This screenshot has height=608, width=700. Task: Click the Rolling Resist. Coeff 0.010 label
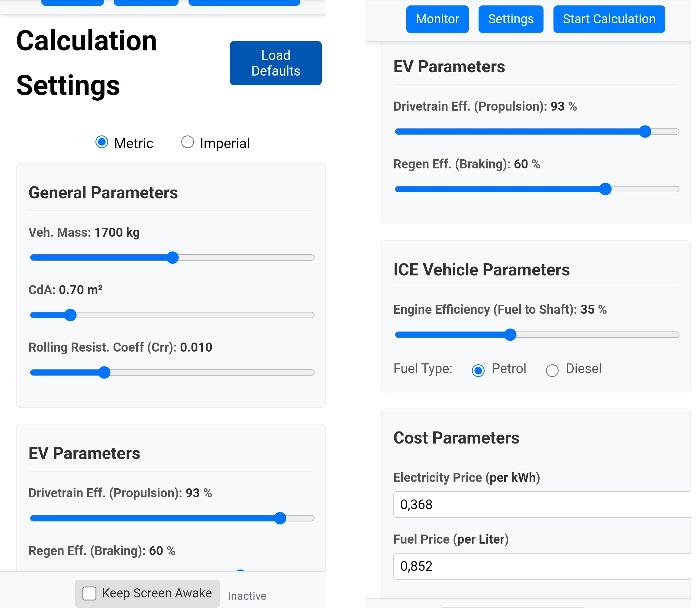point(120,347)
